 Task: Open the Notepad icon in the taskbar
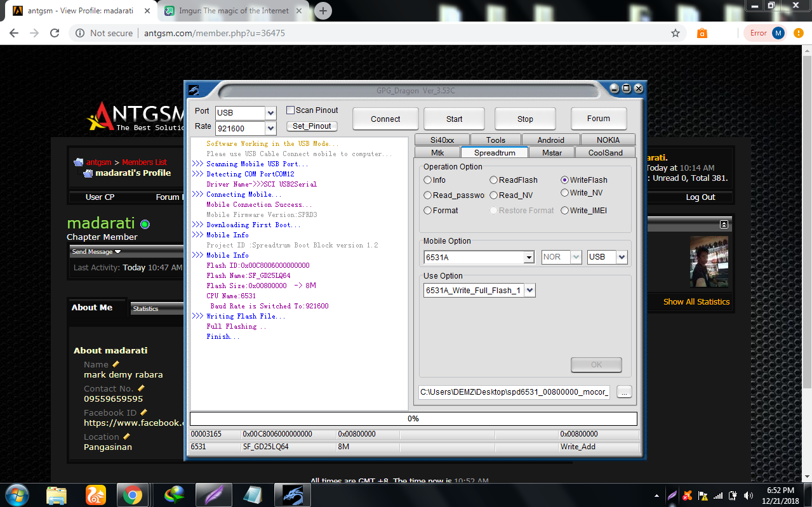pos(253,495)
